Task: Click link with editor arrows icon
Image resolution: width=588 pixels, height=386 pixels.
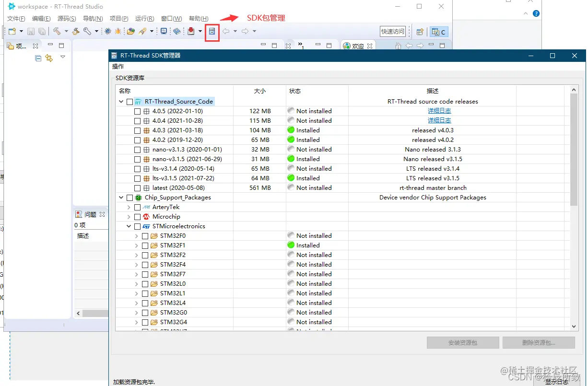Action: 49,58
